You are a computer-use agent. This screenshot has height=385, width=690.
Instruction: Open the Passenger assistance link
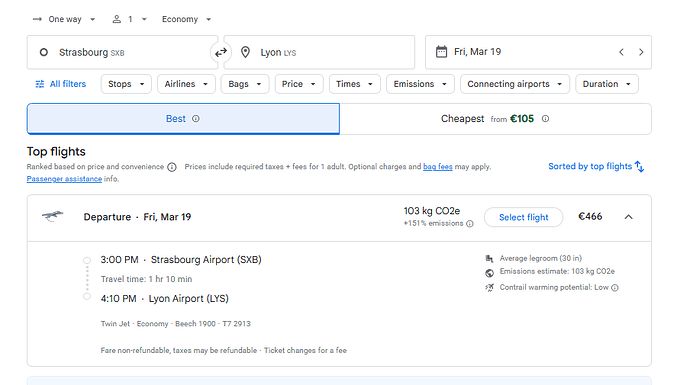tap(64, 179)
